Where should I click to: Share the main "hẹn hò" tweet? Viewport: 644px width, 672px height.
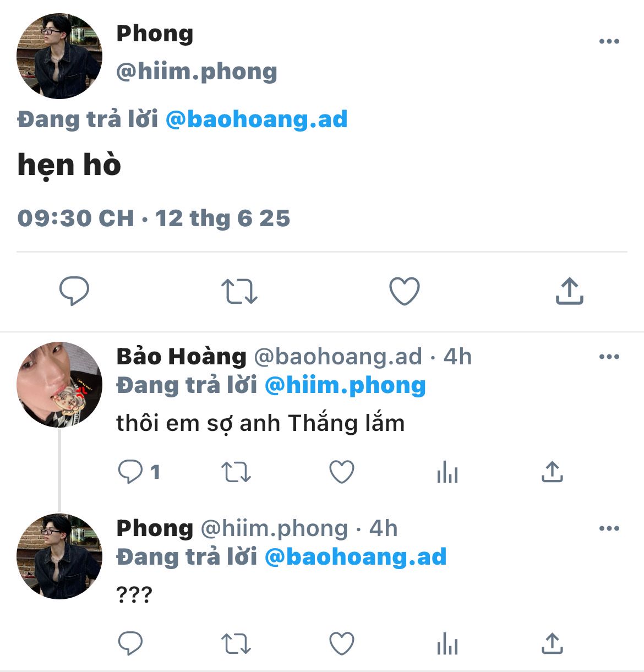[569, 291]
